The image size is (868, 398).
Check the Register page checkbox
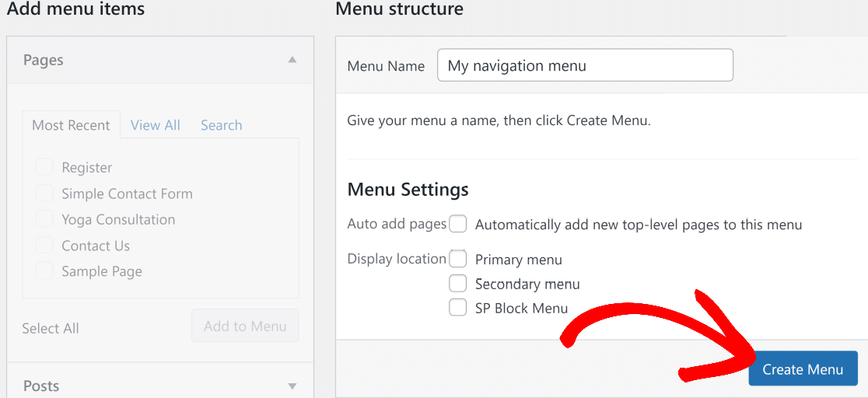44,167
